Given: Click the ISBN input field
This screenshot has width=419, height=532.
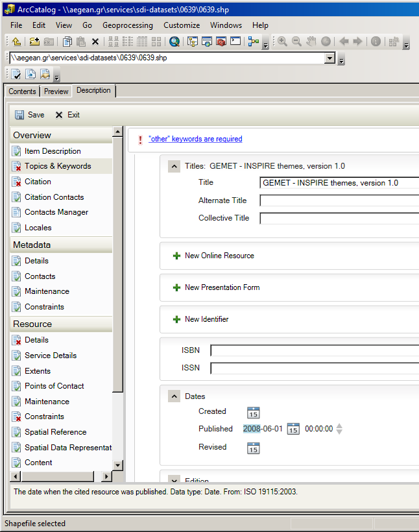Looking at the screenshot, I should (x=315, y=350).
